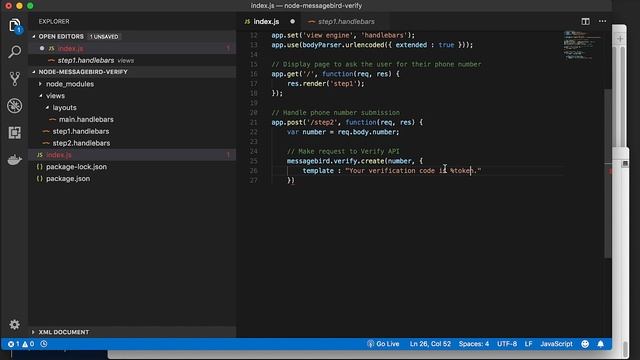This screenshot has height=360, width=640.
Task: Change indentation via Spaces: 4
Action: pos(473,344)
